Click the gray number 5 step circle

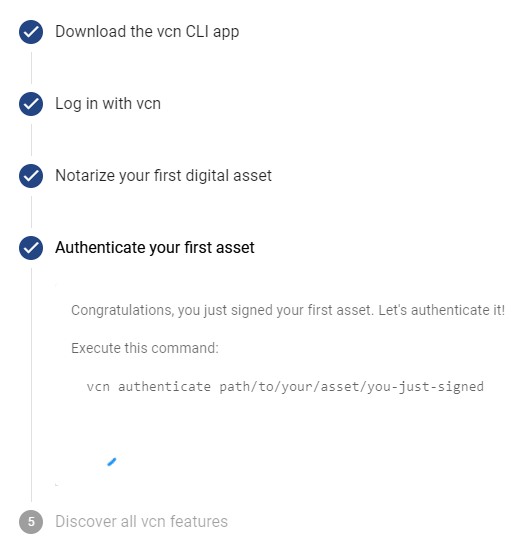(x=31, y=522)
